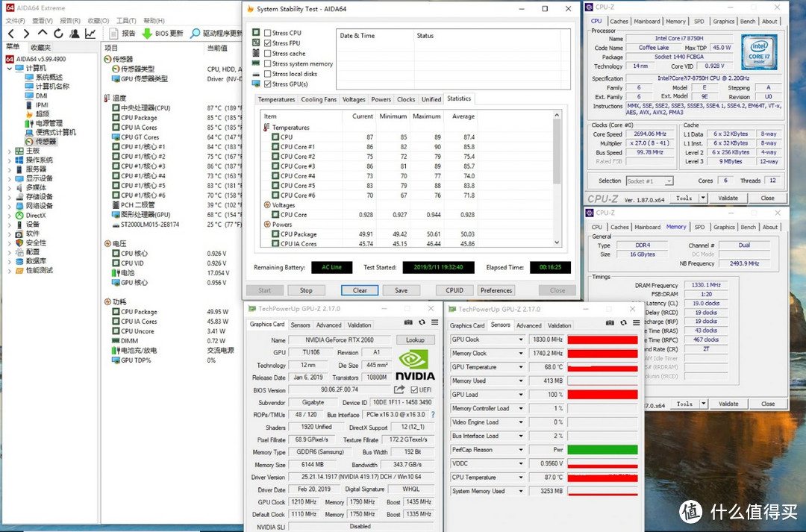
Task: Click the Preferences button in Stability Test
Action: click(x=496, y=290)
